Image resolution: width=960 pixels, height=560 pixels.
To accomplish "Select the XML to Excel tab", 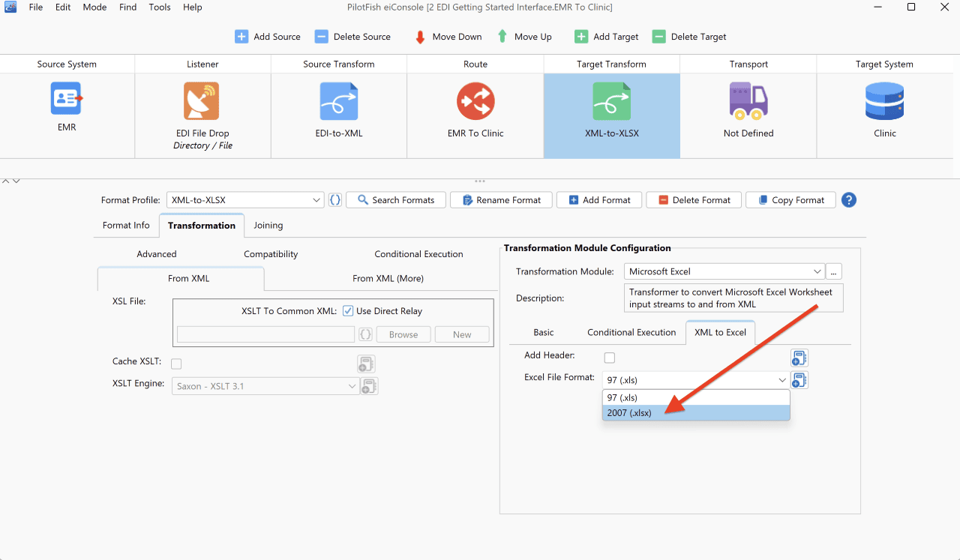I will (x=720, y=332).
